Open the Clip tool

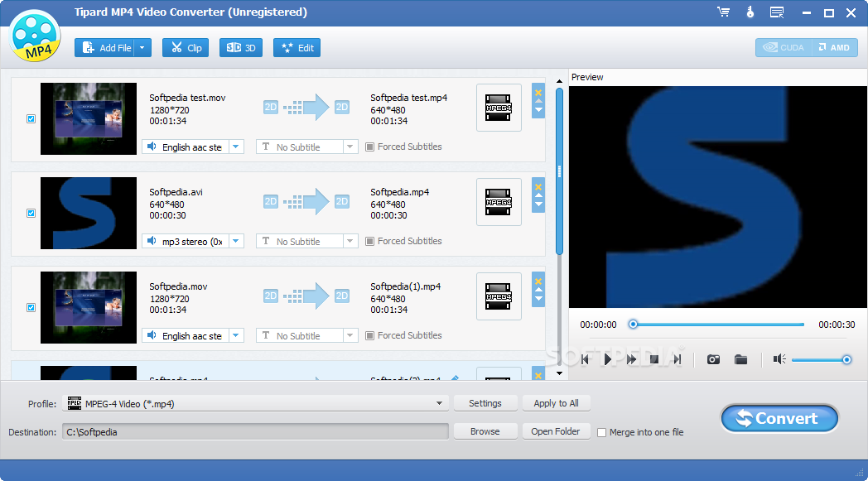186,47
